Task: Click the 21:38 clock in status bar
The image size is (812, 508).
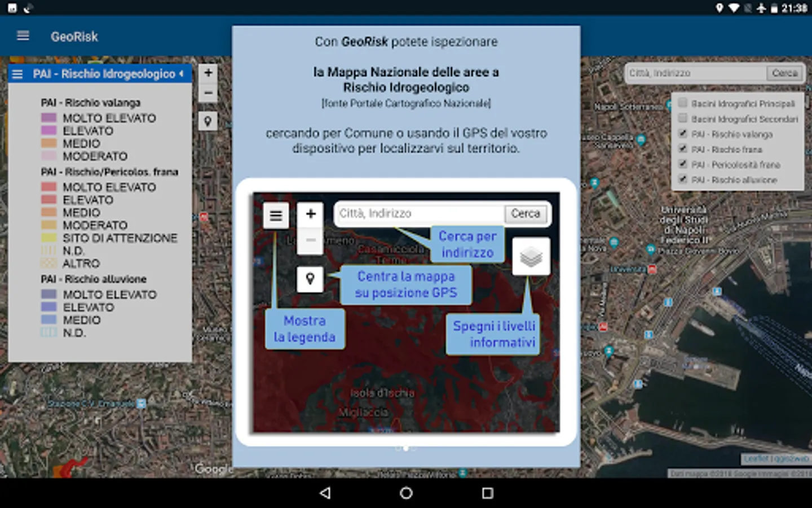Action: coord(794,8)
